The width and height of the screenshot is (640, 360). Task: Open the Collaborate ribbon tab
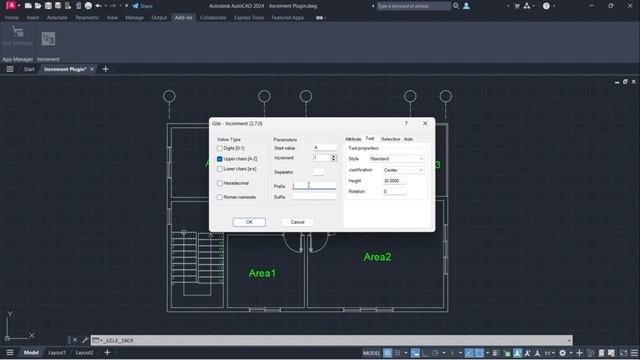[x=213, y=18]
